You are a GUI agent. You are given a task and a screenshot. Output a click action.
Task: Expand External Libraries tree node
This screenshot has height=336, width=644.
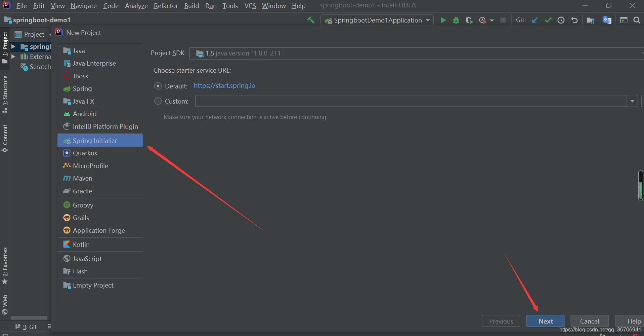coord(13,57)
